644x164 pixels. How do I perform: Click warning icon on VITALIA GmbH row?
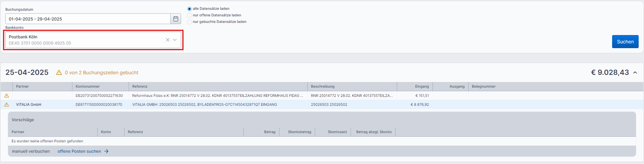(7, 105)
